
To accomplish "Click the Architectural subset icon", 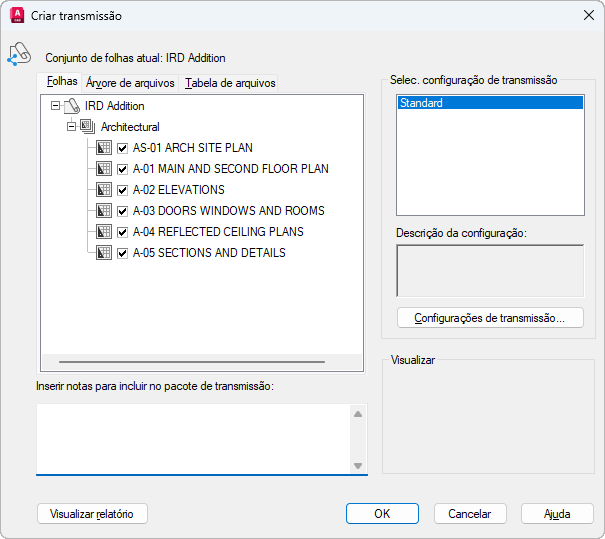I will [88, 127].
